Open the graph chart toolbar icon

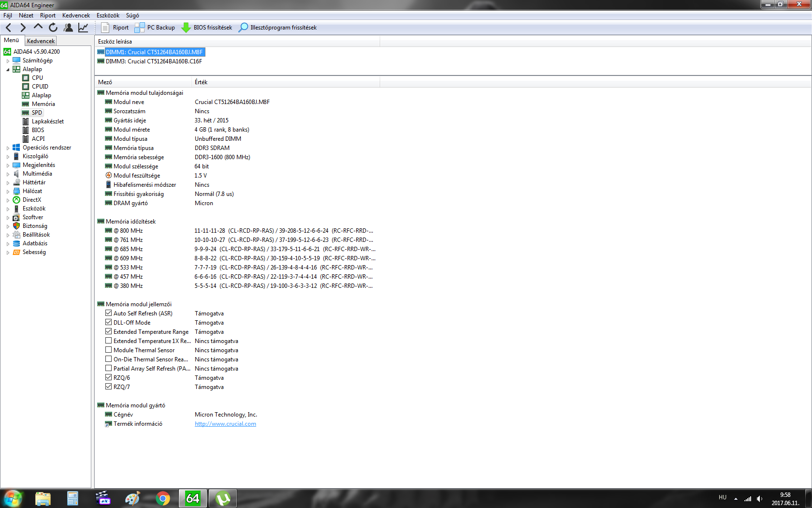83,28
